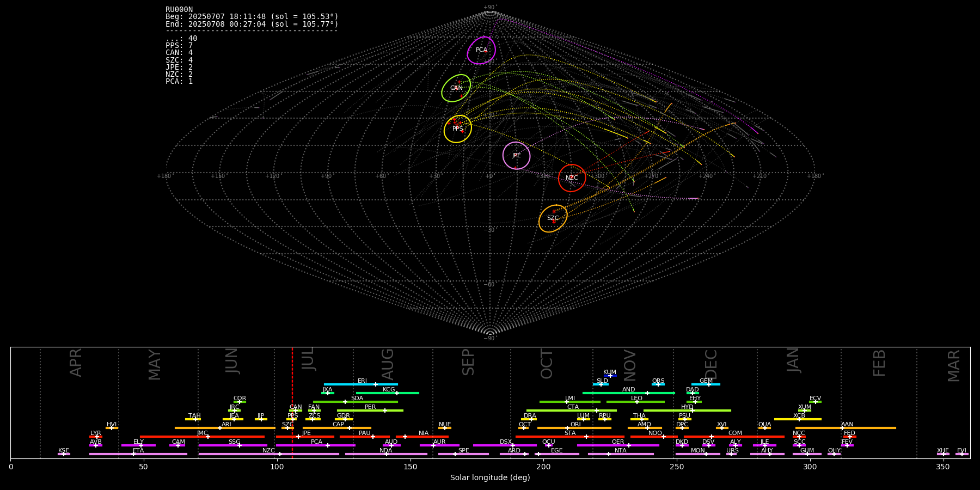
Task: Click the KSE shower marker in timeline
Action: (64, 454)
